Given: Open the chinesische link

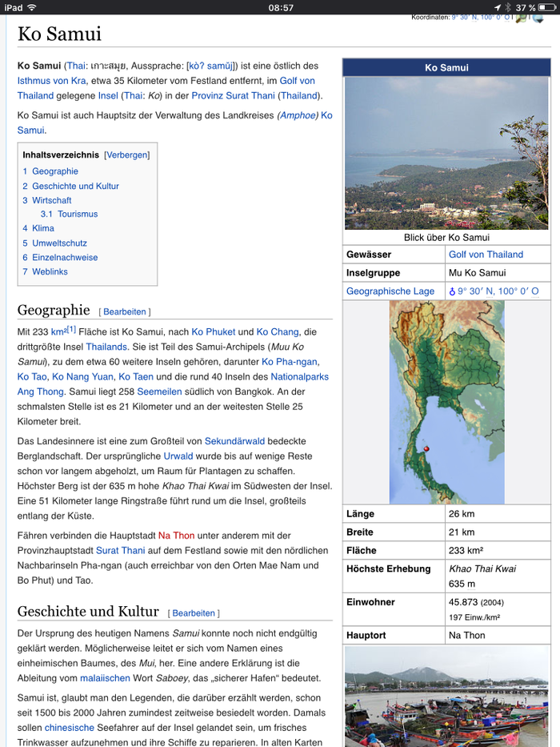Looking at the screenshot, I should [70, 728].
